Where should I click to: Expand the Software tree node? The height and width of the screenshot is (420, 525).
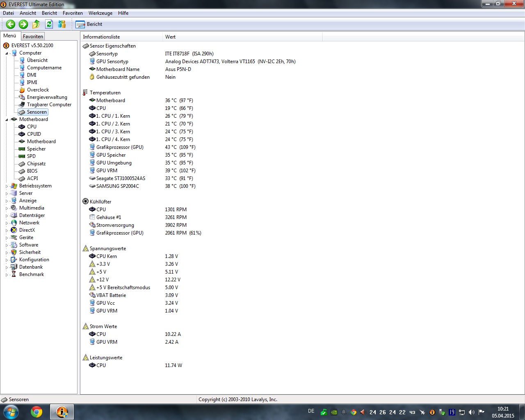tap(7, 245)
